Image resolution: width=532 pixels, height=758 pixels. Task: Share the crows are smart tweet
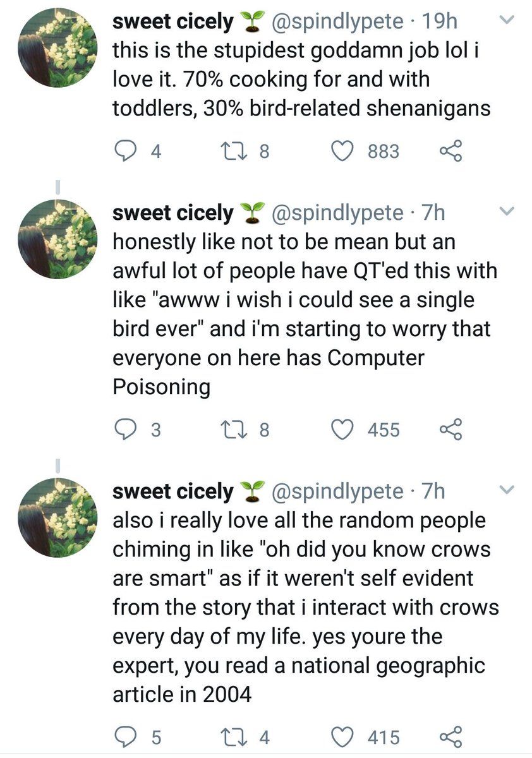[450, 737]
